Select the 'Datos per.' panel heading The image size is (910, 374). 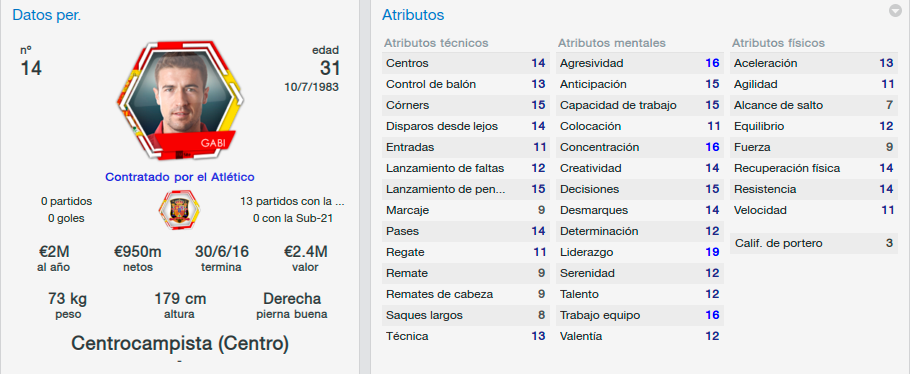pyautogui.click(x=46, y=16)
